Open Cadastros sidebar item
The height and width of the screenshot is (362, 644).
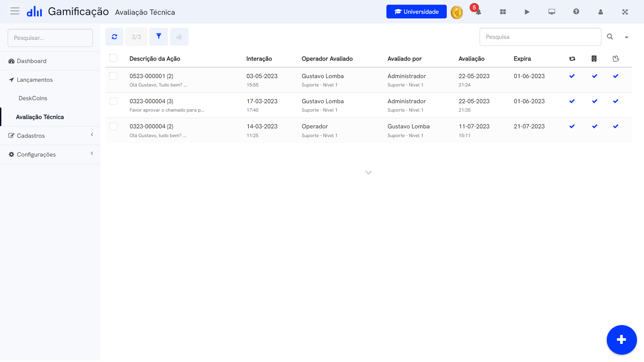coord(50,136)
